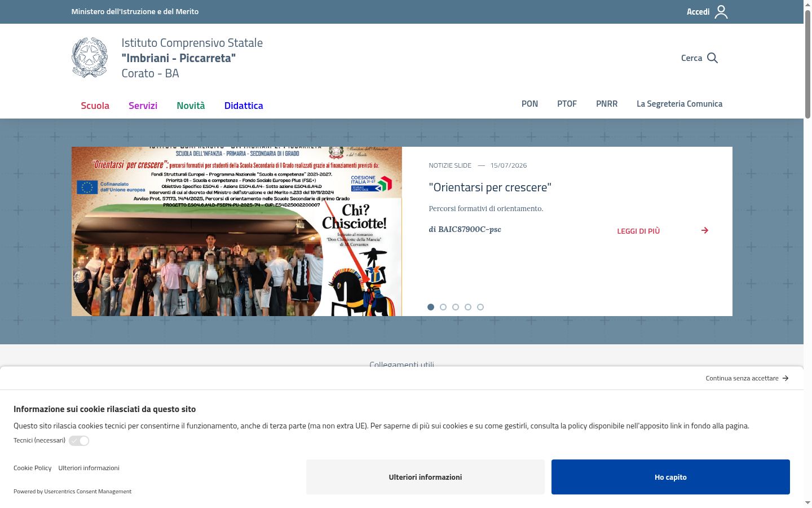Viewport: 812px width, 508px height.
Task: Click arrow icon beside Continua senza accettare
Action: coord(785,378)
